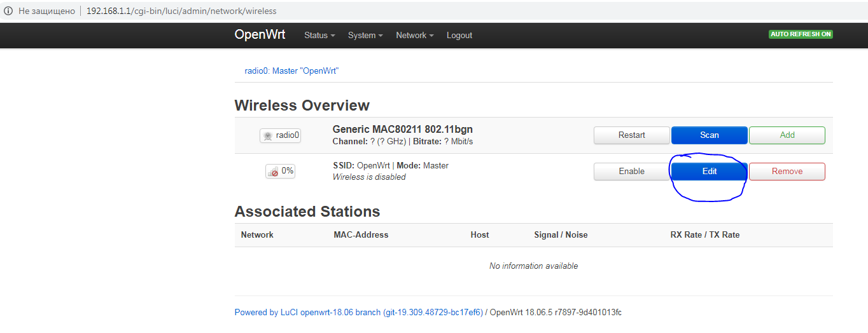Go to OpenWrt home via brand logo
Screen dimensions: 868x333
click(x=260, y=35)
